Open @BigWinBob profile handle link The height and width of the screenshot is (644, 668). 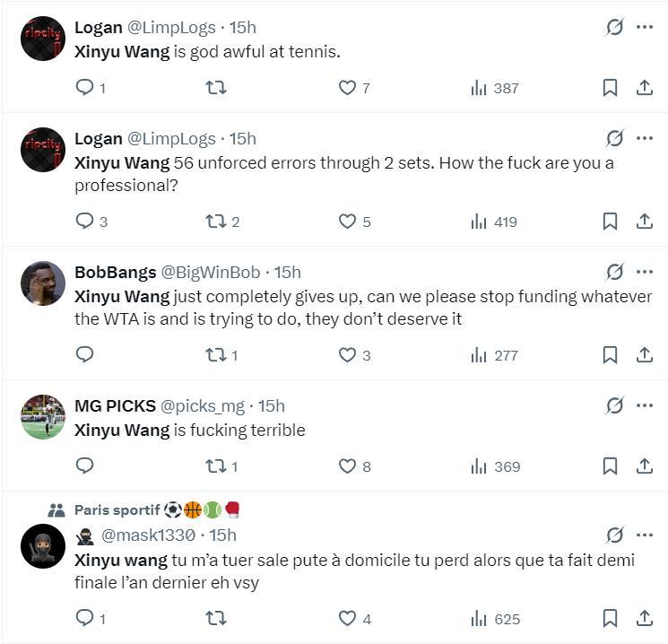point(210,272)
